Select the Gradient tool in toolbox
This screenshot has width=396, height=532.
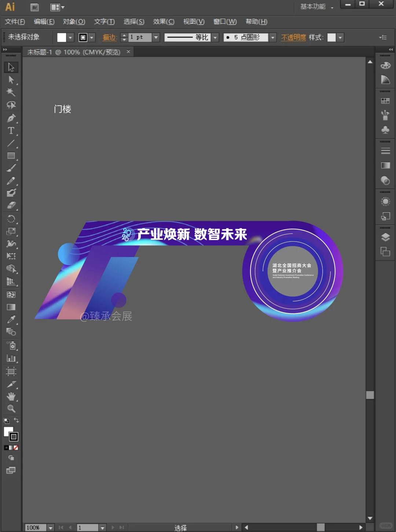point(11,307)
